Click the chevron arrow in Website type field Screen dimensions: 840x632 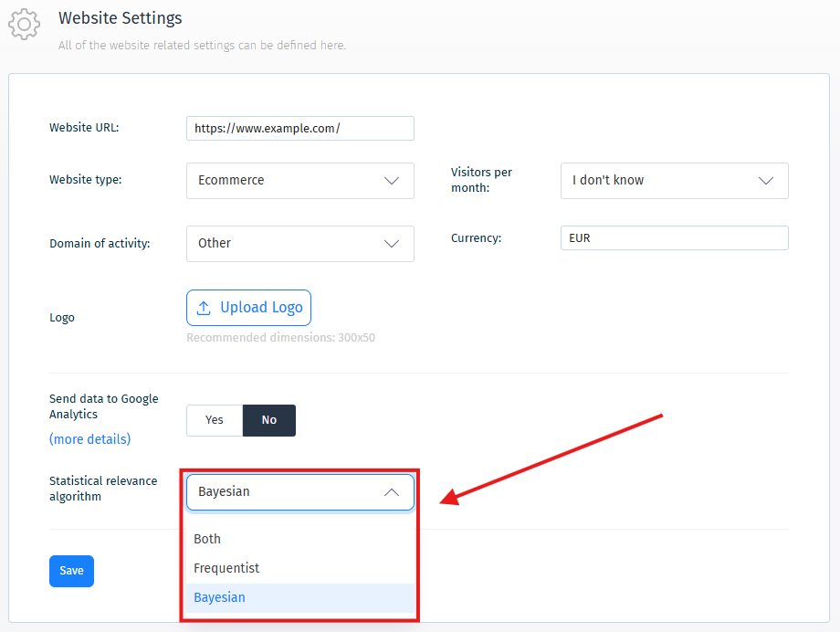click(392, 181)
